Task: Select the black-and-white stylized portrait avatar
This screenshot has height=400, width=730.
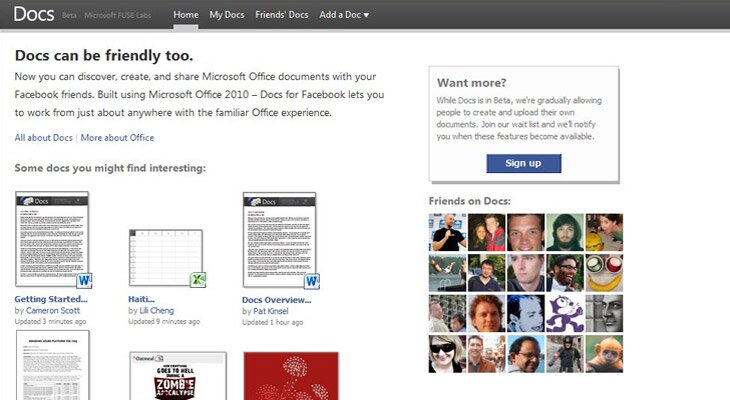Action: [526, 313]
